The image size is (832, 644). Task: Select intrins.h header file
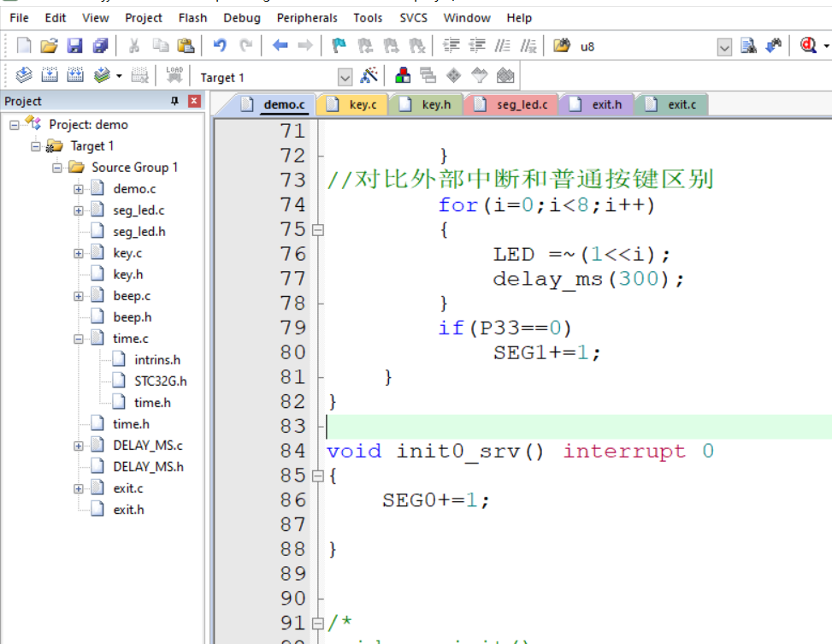157,360
